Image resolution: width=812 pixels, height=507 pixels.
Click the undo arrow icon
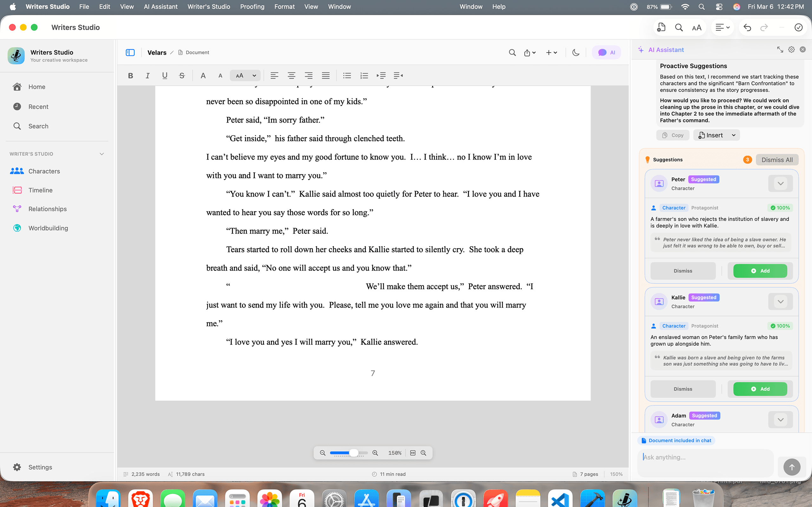pyautogui.click(x=747, y=28)
